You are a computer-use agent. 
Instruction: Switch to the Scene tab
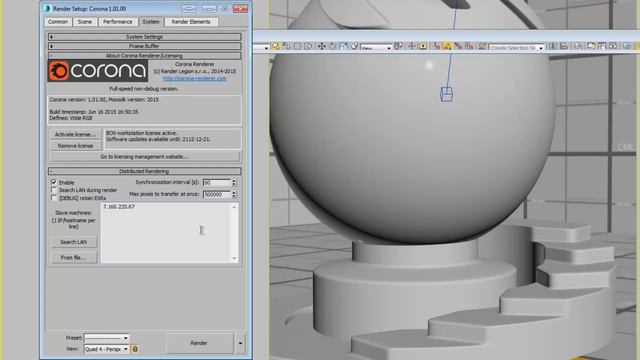tap(85, 22)
